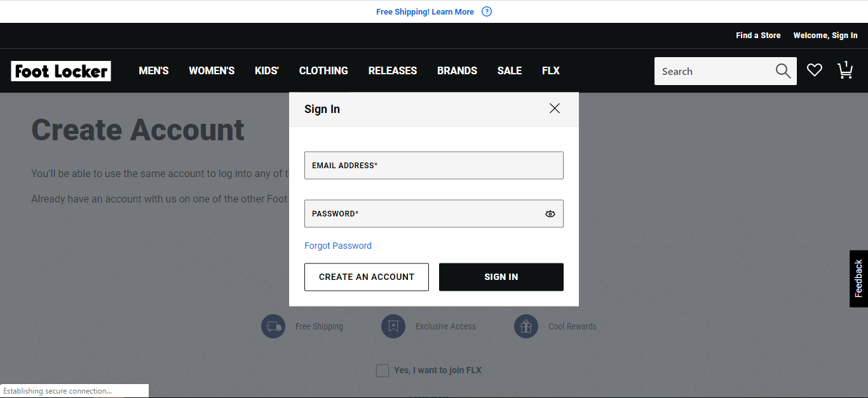Click the 'Create Account' page heading
Screen dimensions: 868x398
tap(138, 130)
